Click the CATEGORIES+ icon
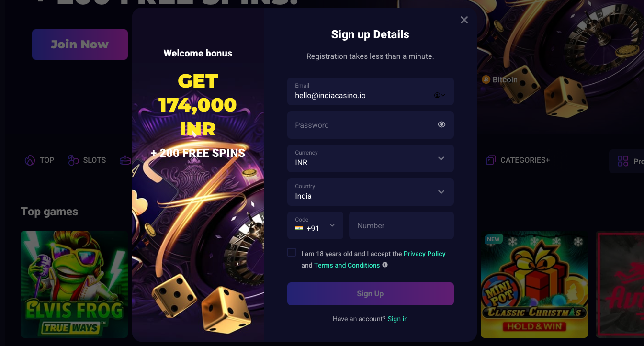This screenshot has height=346, width=644. click(491, 160)
